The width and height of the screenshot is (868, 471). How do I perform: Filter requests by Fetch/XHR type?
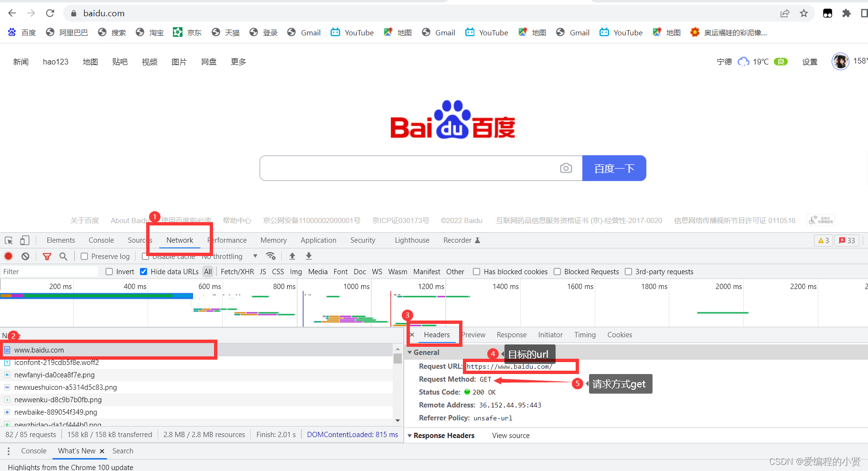(x=237, y=272)
